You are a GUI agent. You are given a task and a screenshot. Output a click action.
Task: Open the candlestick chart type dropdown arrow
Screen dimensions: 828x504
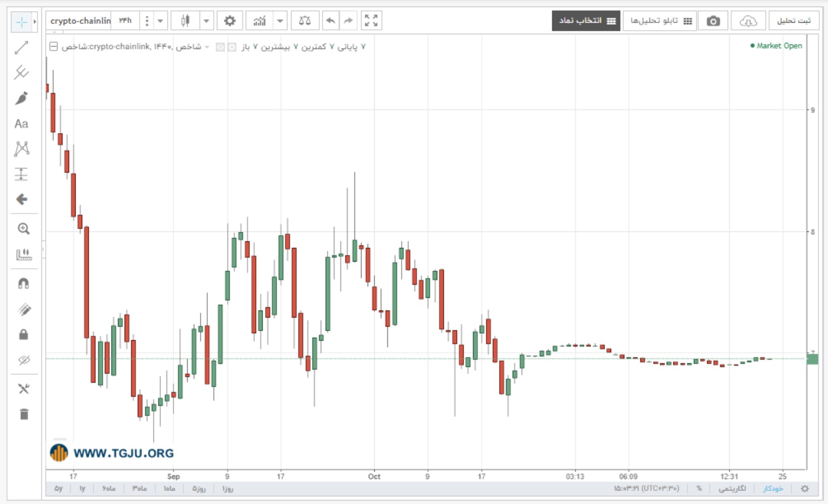pos(206,21)
